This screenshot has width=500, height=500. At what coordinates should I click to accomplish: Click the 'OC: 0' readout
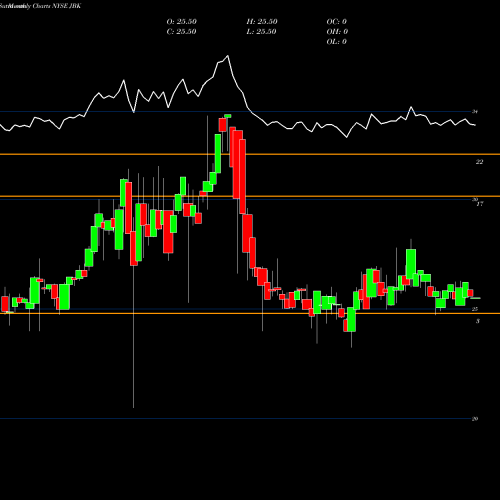[337, 22]
